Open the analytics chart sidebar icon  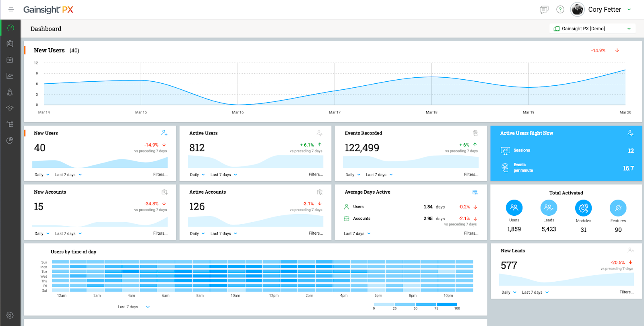tap(10, 76)
